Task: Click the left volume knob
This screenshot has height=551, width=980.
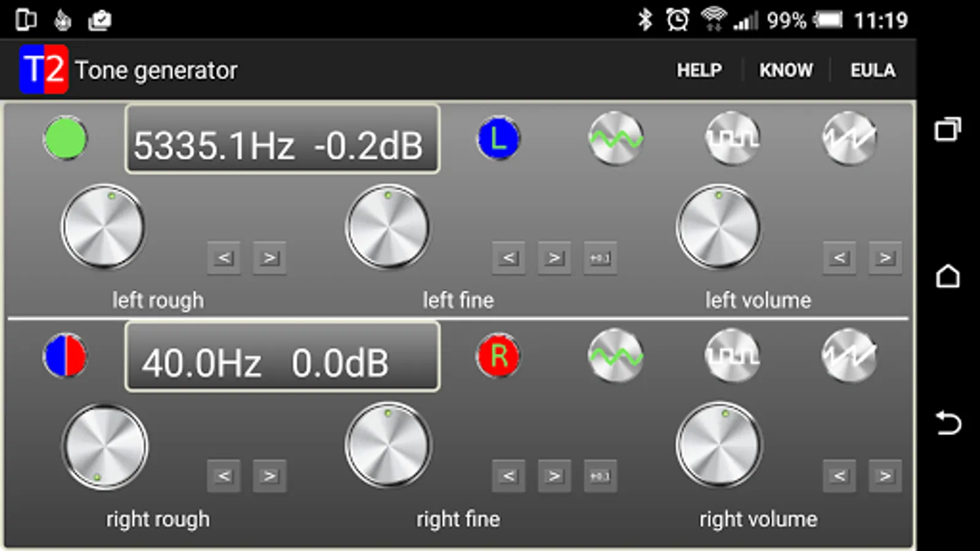Action: pos(718,228)
